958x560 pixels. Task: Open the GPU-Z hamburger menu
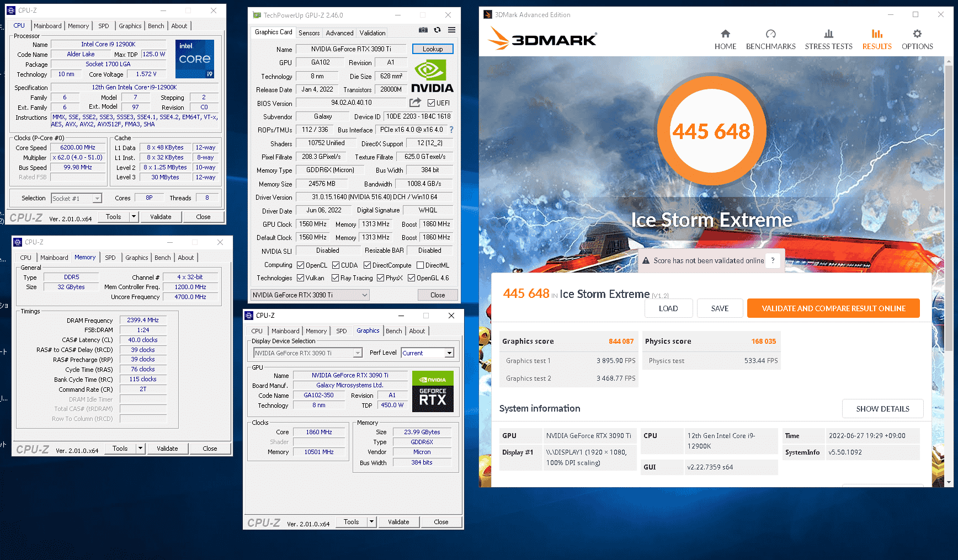point(451,30)
